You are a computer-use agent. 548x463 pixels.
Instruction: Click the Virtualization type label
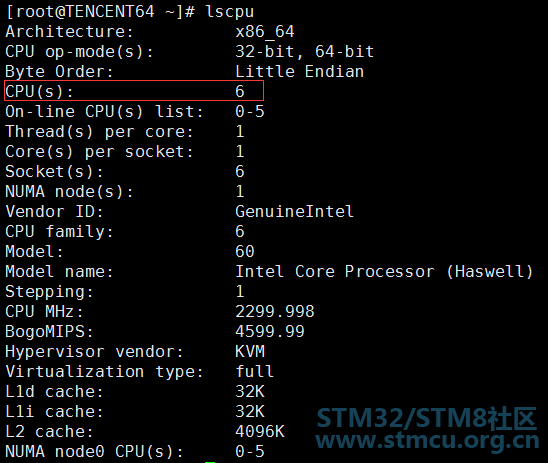(x=104, y=372)
